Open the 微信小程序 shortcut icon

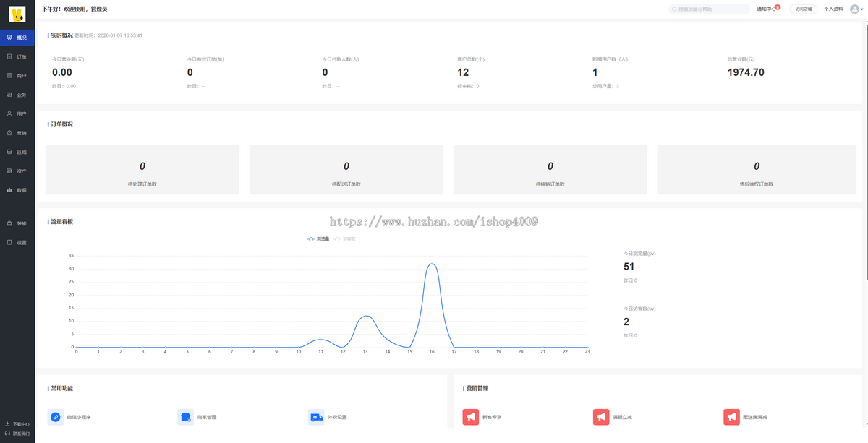tap(56, 417)
